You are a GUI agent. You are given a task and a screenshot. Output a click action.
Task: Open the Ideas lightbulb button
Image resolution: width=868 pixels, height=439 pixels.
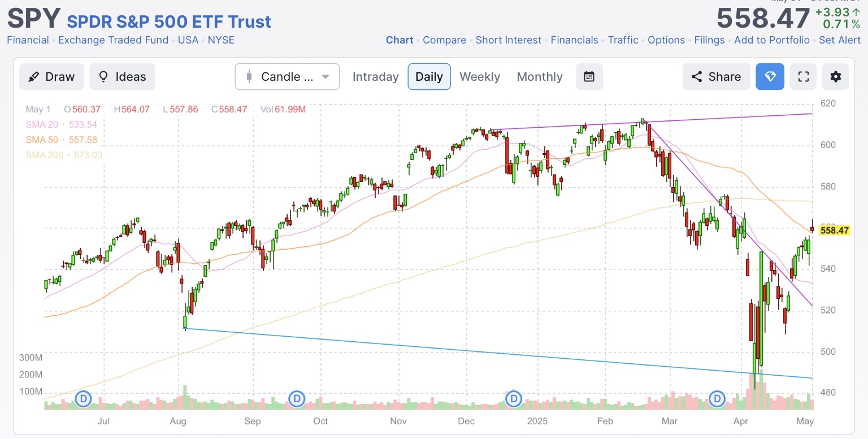pos(122,77)
